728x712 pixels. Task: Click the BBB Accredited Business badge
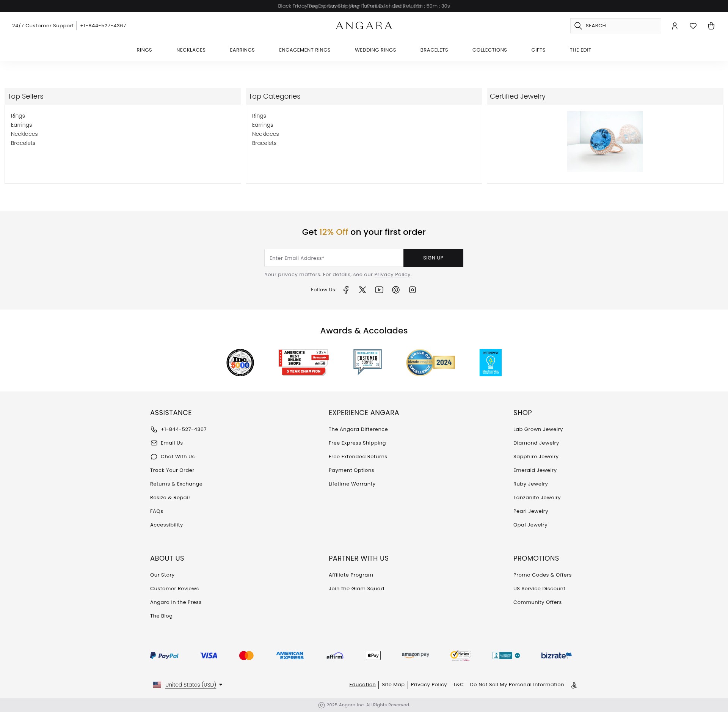click(x=506, y=655)
